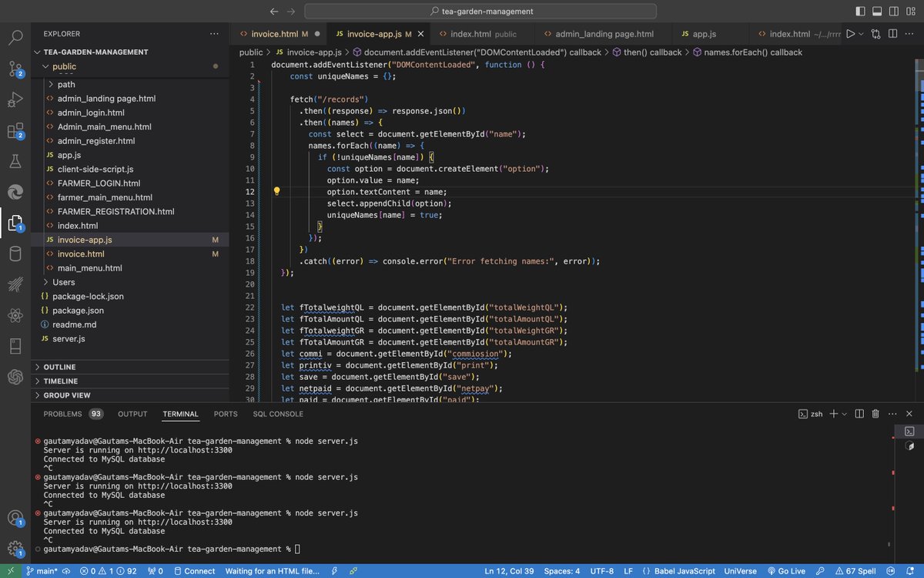Collapse the public folder
The image size is (924, 578).
coord(65,66)
